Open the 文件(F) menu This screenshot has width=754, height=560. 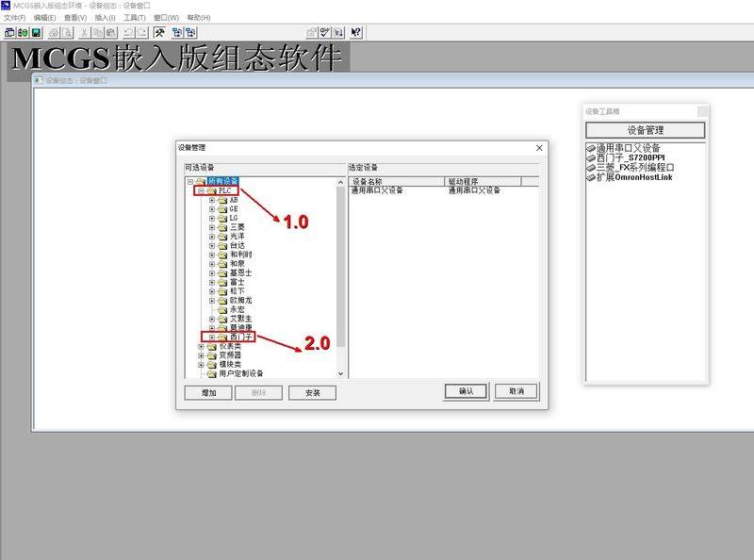click(x=15, y=17)
